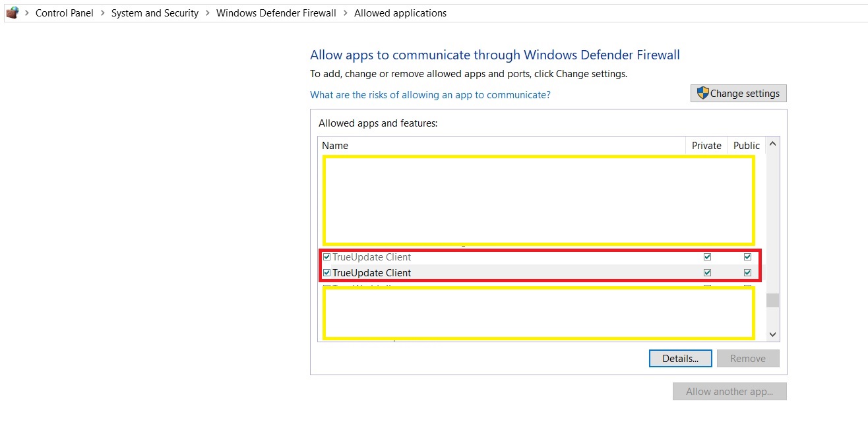Open System and Security breadcrumb
The width and height of the screenshot is (868, 424).
click(155, 13)
